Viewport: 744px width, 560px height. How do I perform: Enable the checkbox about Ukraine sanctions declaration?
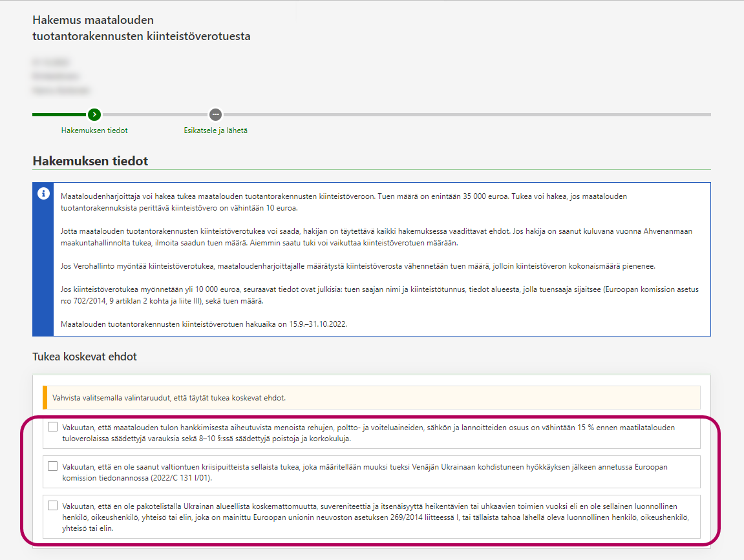52,505
